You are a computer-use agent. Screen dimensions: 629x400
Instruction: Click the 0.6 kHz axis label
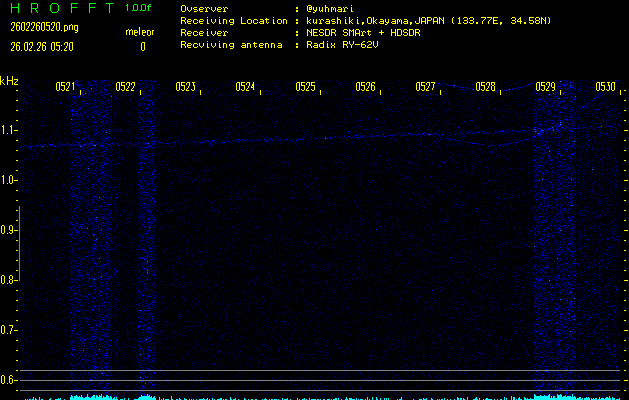(x=9, y=380)
